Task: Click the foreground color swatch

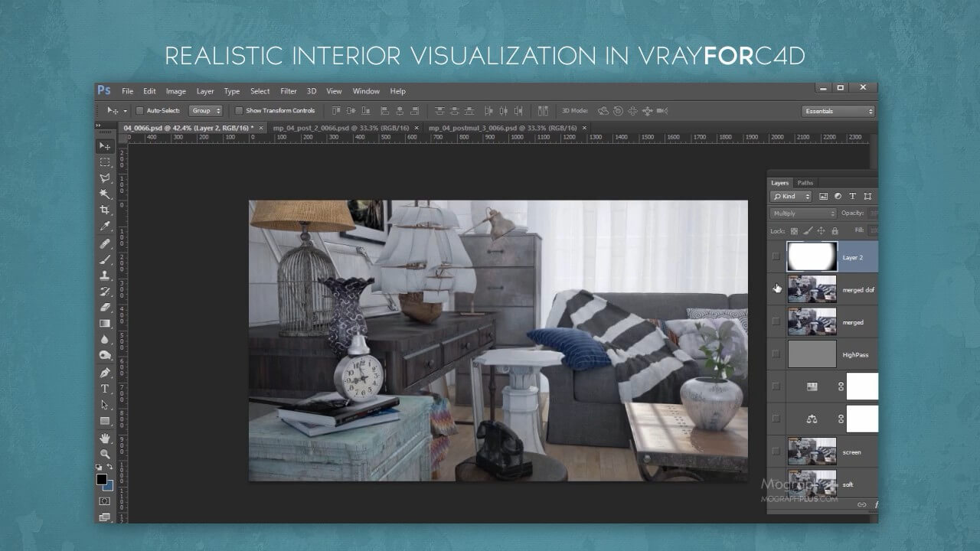Action: (x=101, y=479)
